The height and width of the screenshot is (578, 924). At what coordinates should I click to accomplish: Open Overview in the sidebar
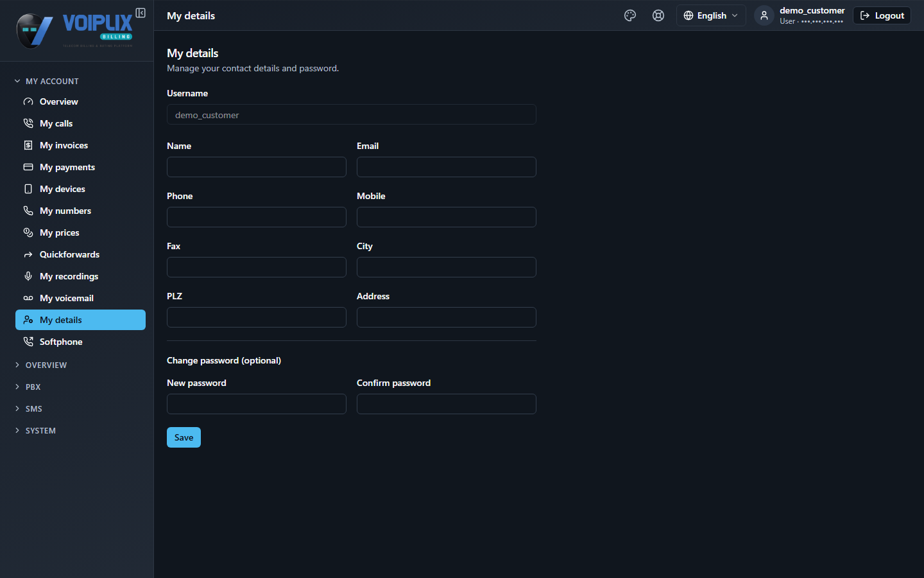coord(80,101)
